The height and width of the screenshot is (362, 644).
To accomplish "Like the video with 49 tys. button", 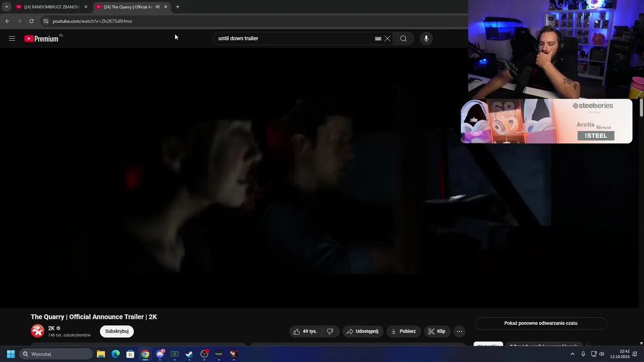I will 305,331.
